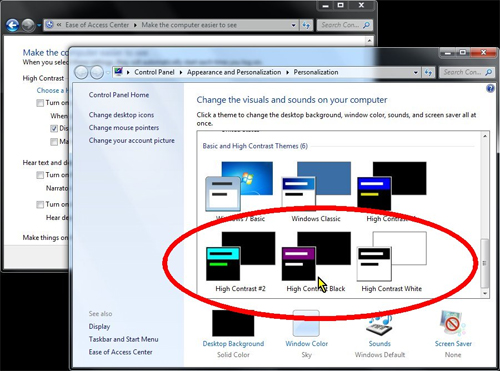
Task: Open Change your account picture
Action: click(132, 141)
